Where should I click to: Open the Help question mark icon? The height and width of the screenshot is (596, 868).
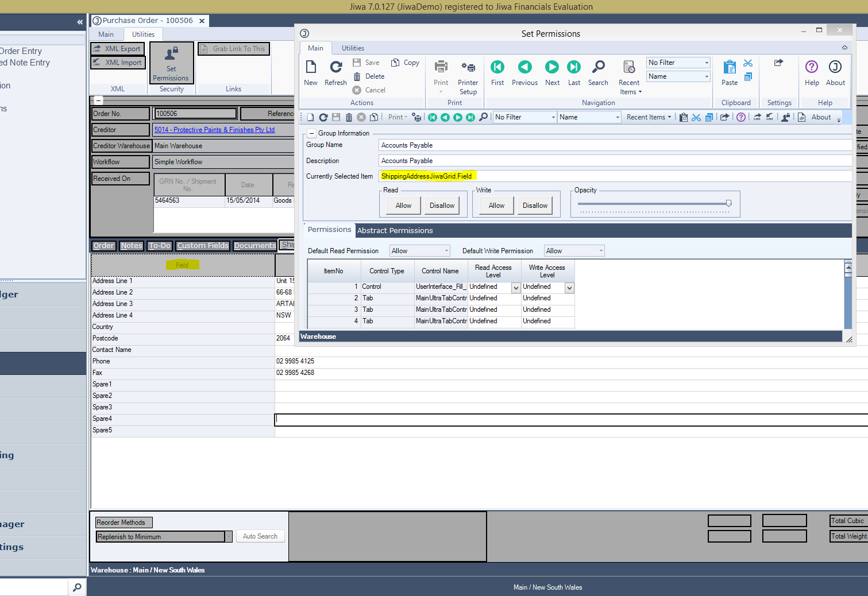tap(812, 68)
